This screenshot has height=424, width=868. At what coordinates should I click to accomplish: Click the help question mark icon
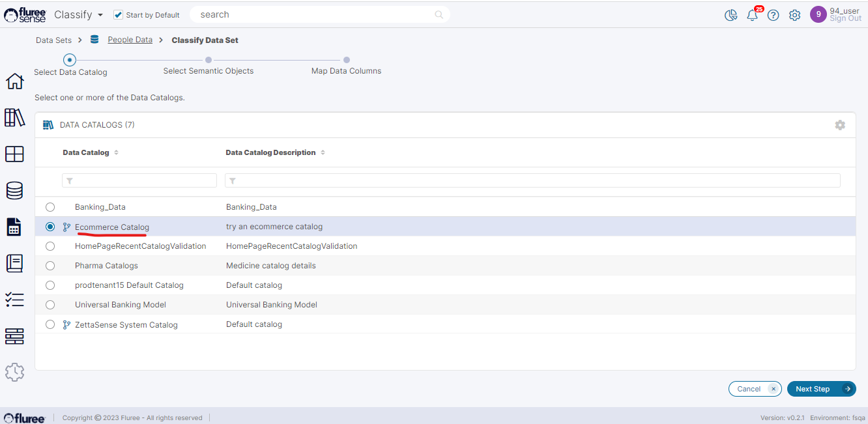773,15
